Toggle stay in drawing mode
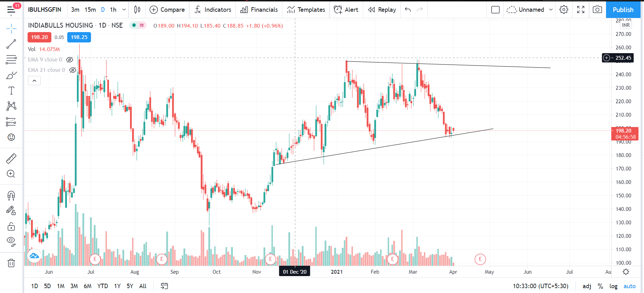This screenshot has height=293, width=644. 11,211
